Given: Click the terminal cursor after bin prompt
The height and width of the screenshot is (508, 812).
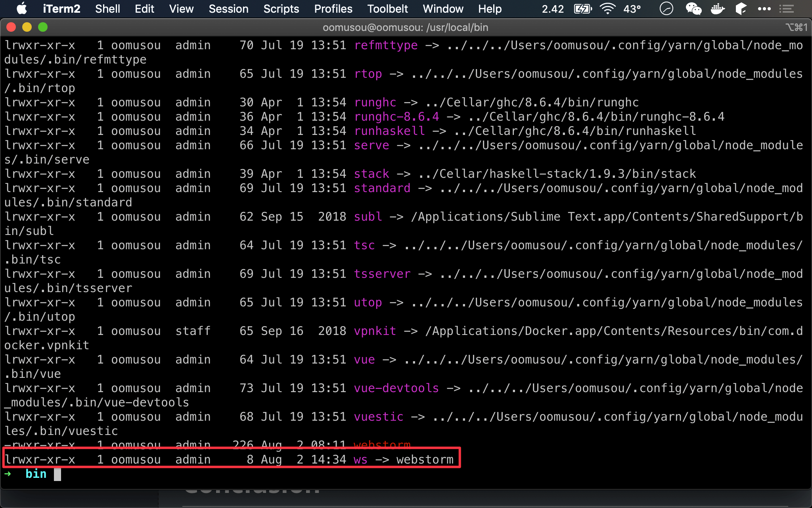Looking at the screenshot, I should pyautogui.click(x=57, y=474).
